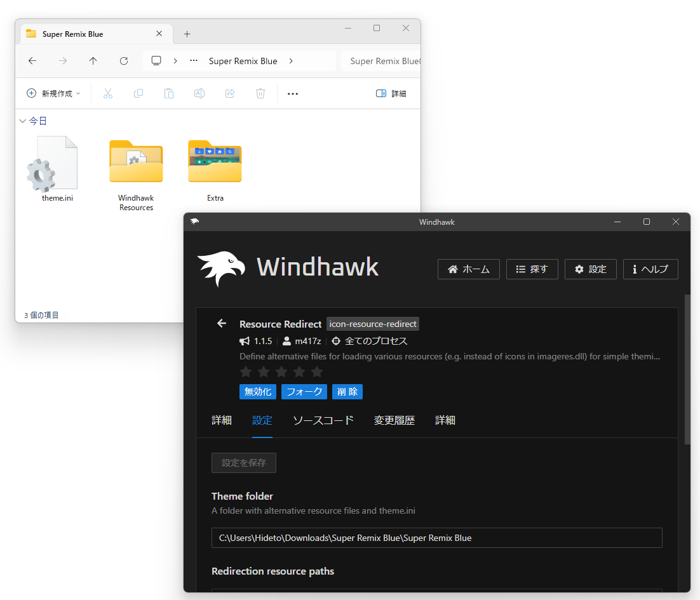Select the Windhawk Resources folder
700x600 pixels.
point(136,175)
